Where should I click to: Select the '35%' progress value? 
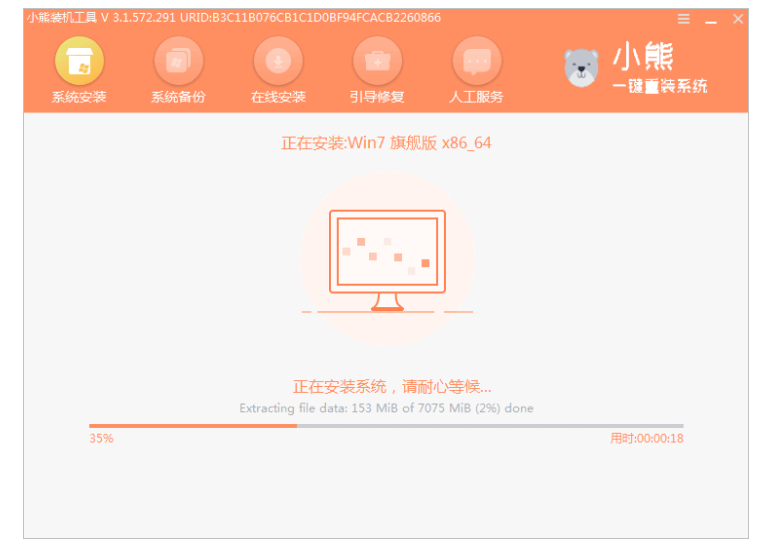click(x=101, y=438)
